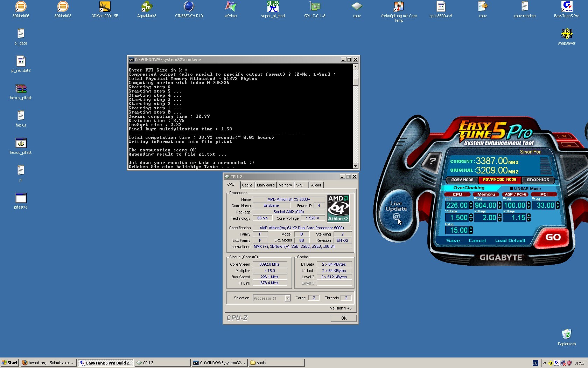Click Load Default in EasyTune
This screenshot has height=368, width=588.
click(510, 240)
